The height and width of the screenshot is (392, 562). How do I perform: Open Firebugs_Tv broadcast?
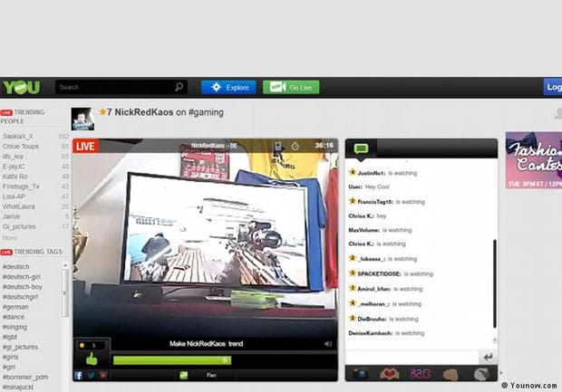(21, 186)
